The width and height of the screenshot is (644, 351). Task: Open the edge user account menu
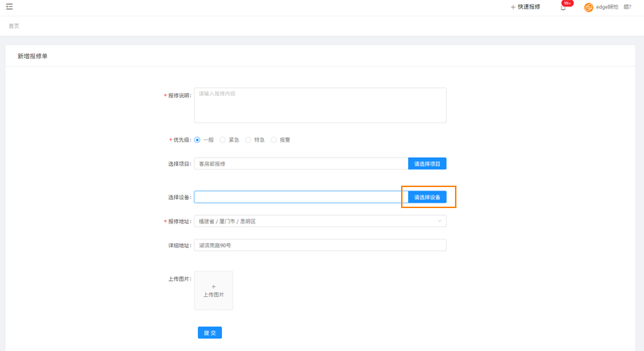[607, 7]
